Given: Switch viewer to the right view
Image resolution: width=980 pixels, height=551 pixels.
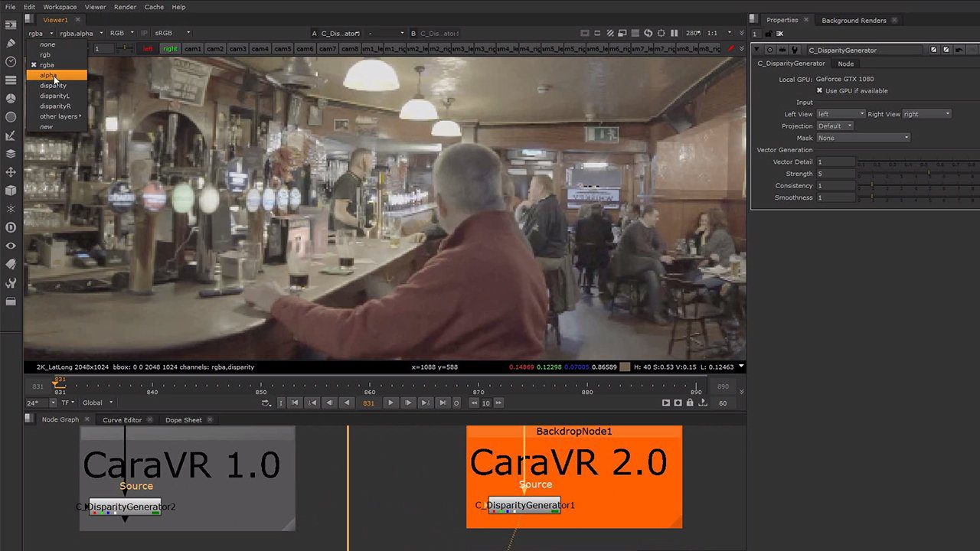Looking at the screenshot, I should pyautogui.click(x=170, y=49).
